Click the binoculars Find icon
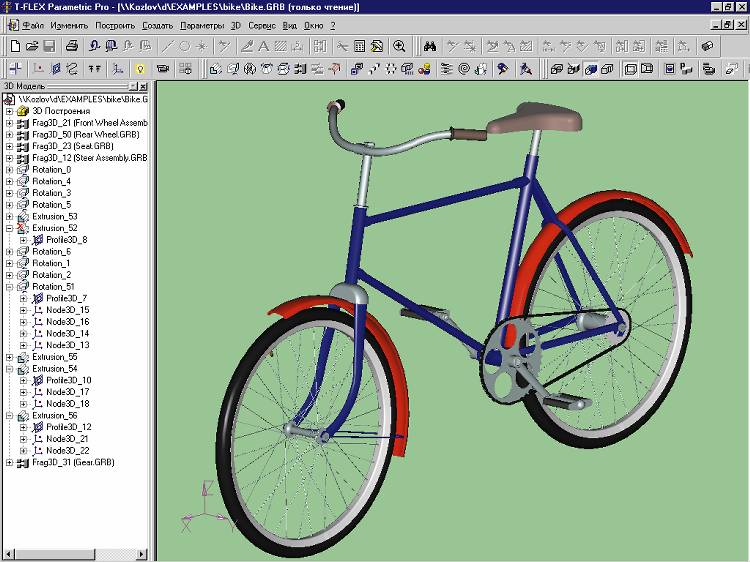The width and height of the screenshot is (750, 562). click(430, 46)
